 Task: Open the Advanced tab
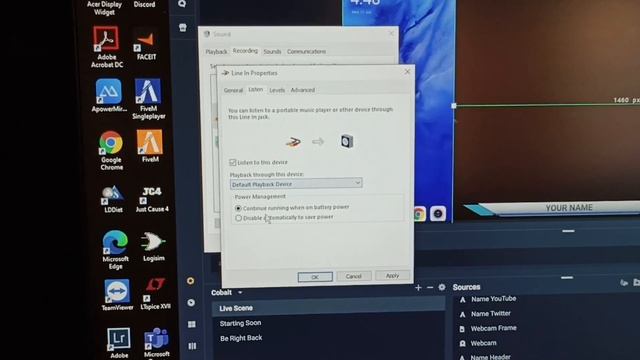click(302, 90)
